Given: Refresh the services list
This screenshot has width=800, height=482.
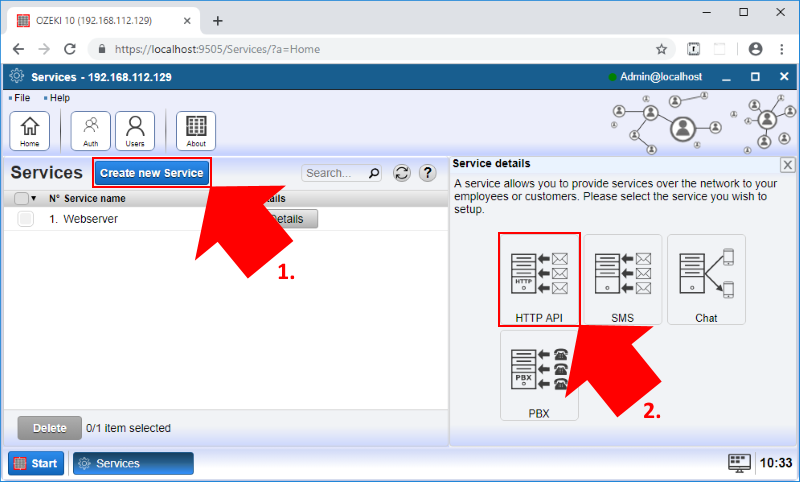Looking at the screenshot, I should 402,173.
